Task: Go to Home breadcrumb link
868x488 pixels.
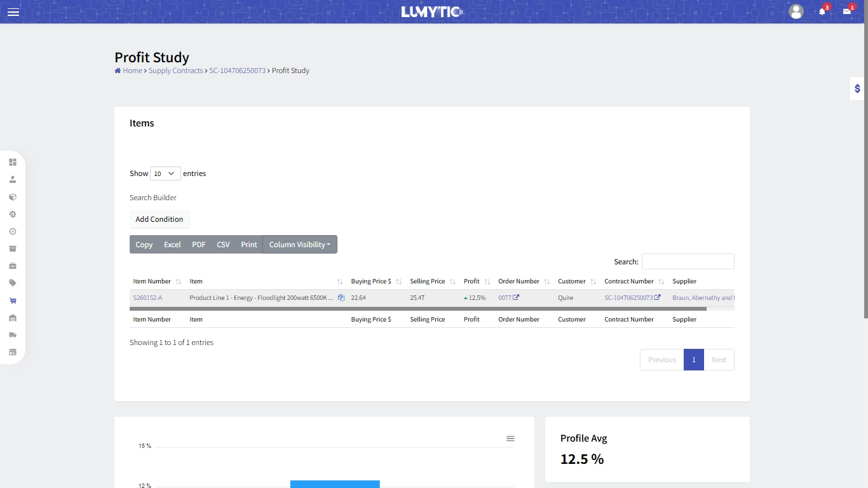Action: (133, 71)
